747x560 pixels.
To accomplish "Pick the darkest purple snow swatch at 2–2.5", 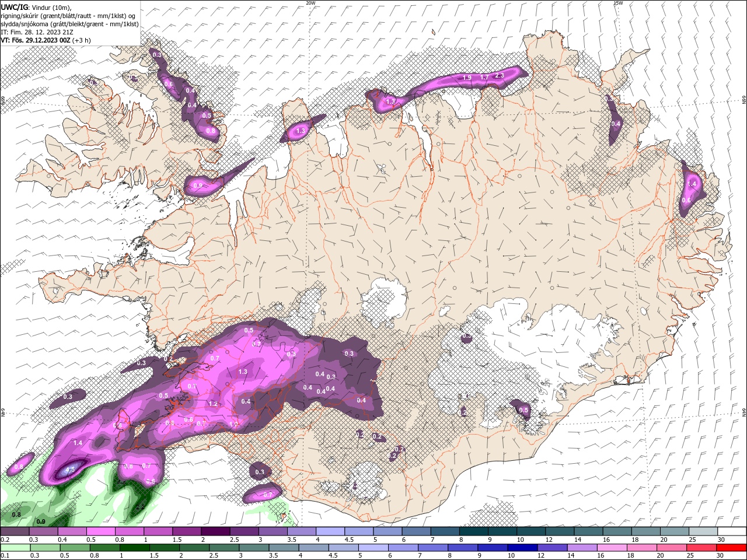I will (215, 531).
